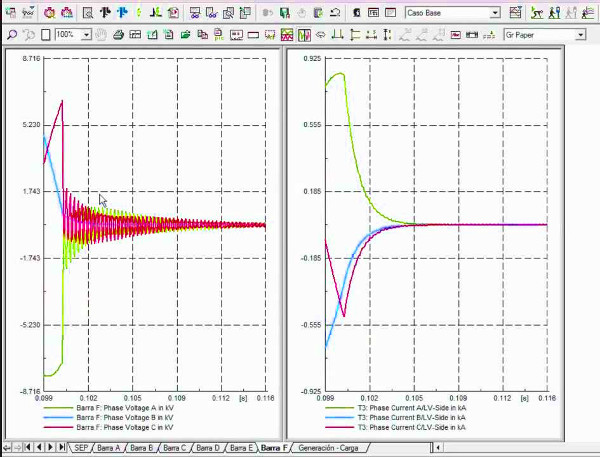
Task: Click Phase Voltage B legend blue line
Action: (58, 417)
